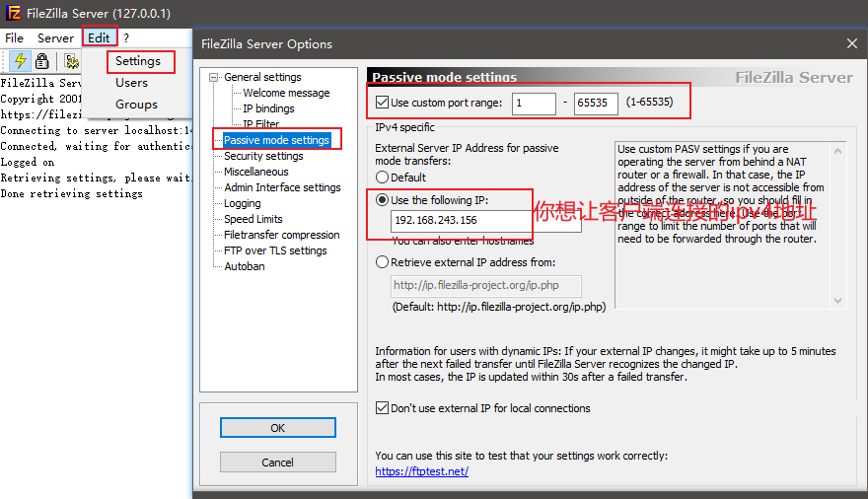The width and height of the screenshot is (868, 499).
Task: Choose Groups from the Edit menu
Action: (136, 104)
